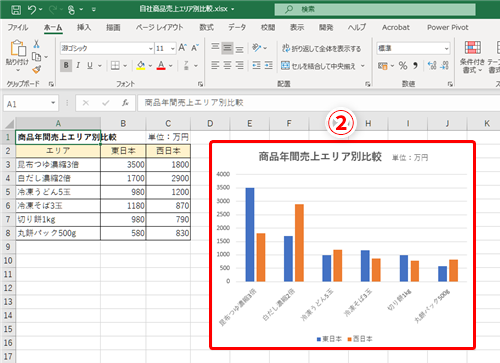The height and width of the screenshot is (363, 500).
Task: Click the phonetic guide (furigana) icon
Action: [186, 65]
